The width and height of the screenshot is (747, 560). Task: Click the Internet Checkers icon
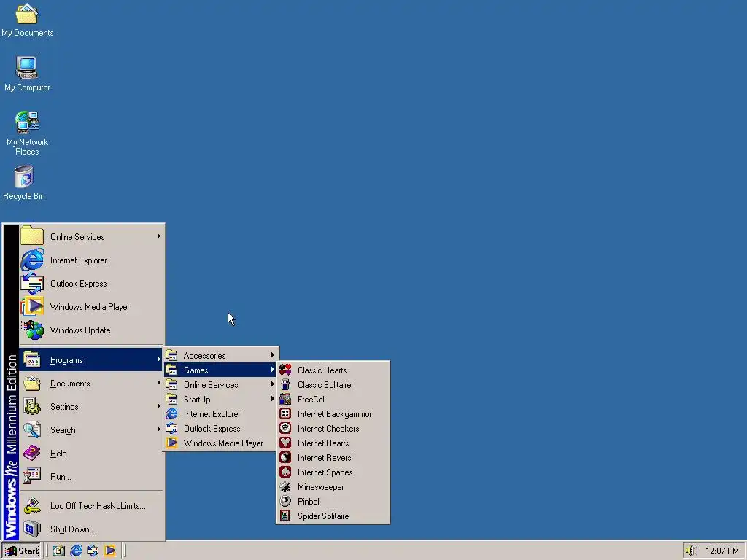click(285, 428)
